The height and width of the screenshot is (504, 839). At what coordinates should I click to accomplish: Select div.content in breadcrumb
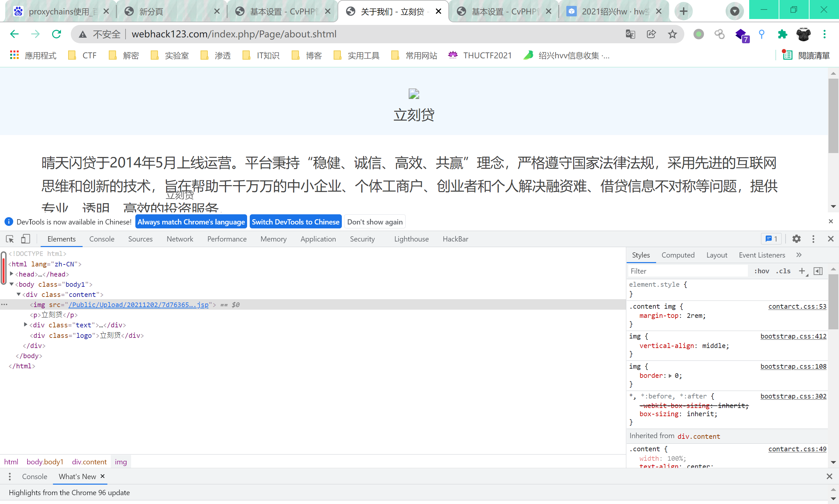click(x=89, y=461)
